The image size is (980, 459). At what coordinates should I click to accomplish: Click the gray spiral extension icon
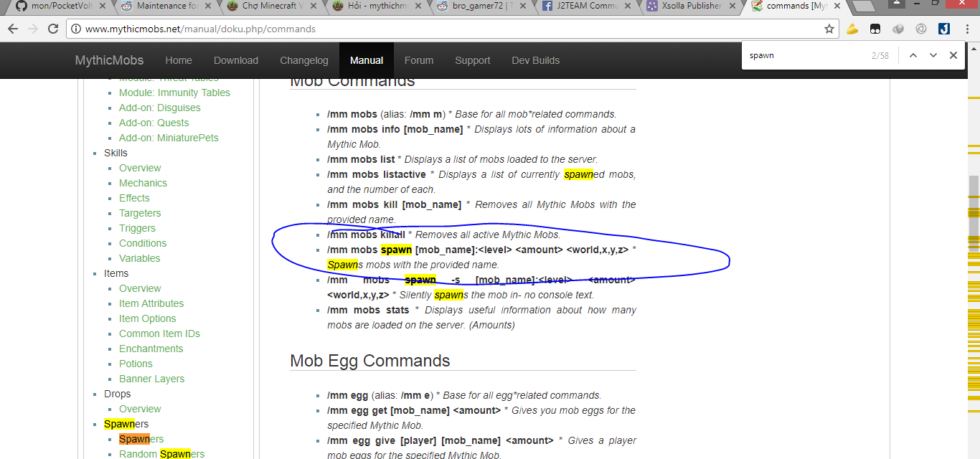921,29
